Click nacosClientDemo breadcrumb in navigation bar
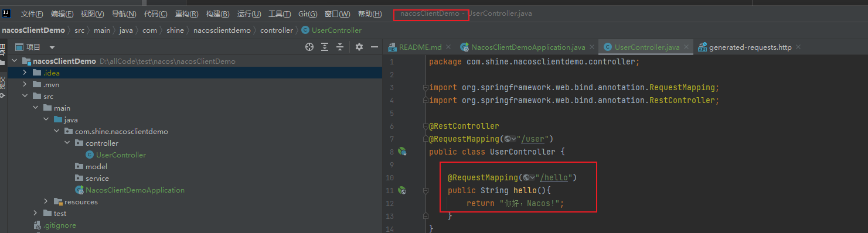The height and width of the screenshot is (233, 868). (x=33, y=30)
